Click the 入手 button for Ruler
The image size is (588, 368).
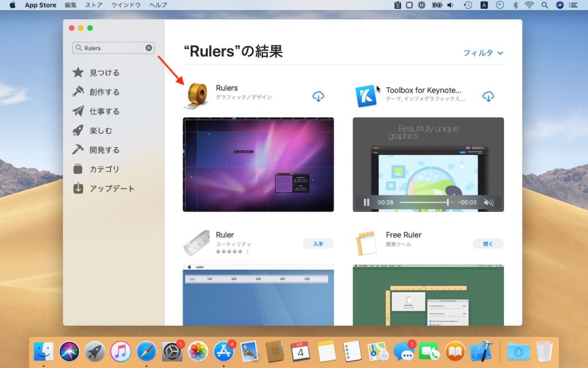point(318,243)
